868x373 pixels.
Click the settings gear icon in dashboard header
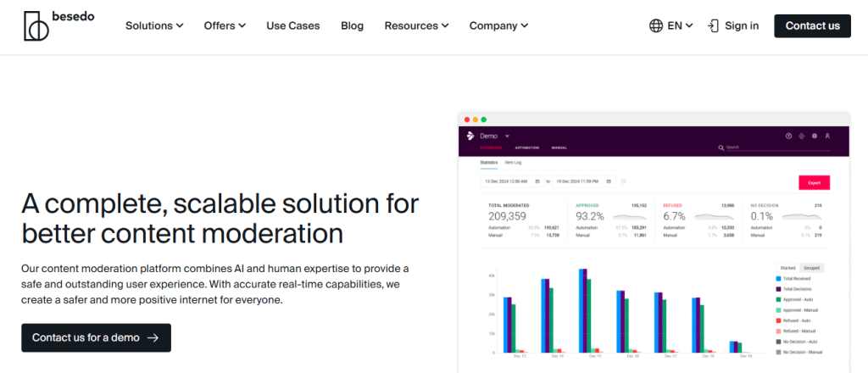click(815, 136)
